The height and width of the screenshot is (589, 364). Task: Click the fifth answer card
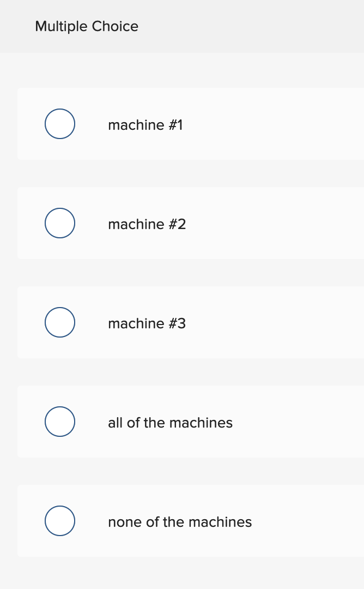pos(191,521)
